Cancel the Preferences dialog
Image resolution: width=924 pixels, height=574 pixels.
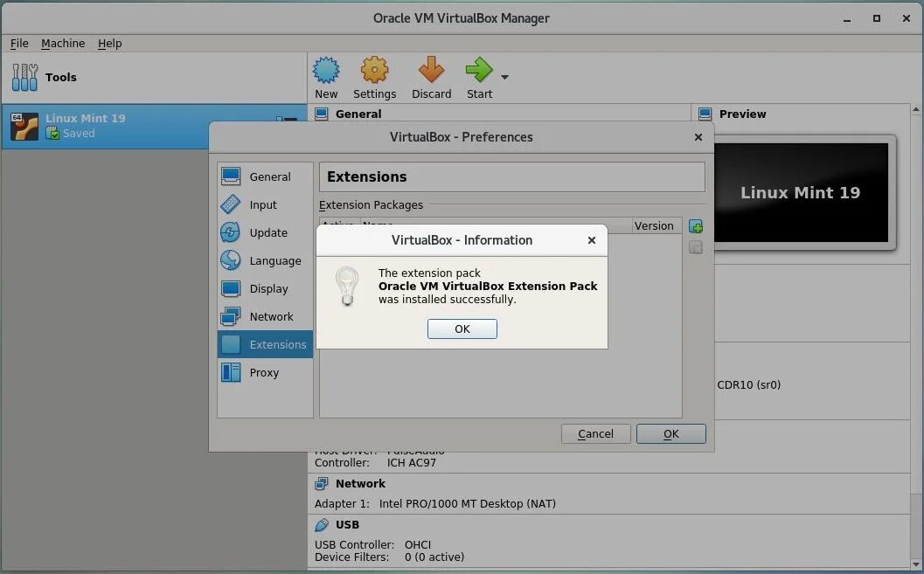pyautogui.click(x=595, y=434)
